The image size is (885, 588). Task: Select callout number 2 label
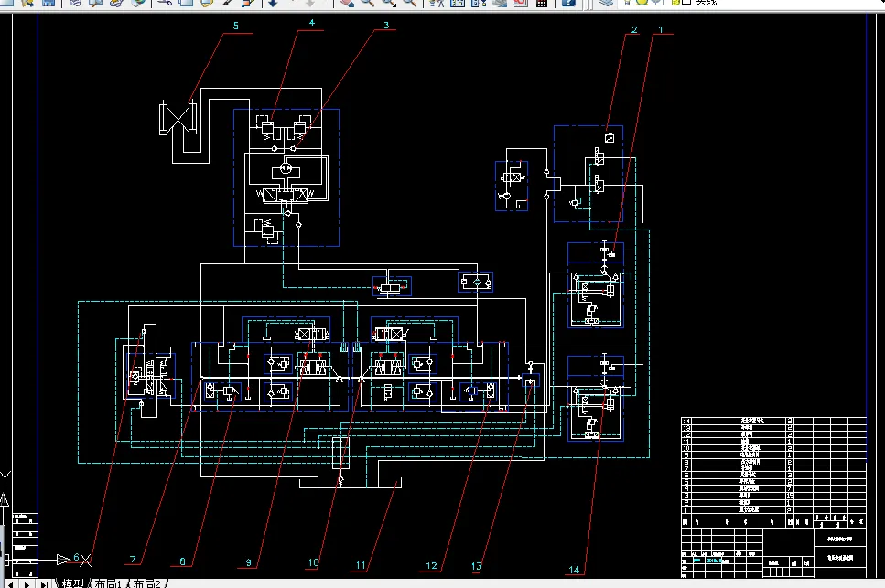click(x=634, y=29)
